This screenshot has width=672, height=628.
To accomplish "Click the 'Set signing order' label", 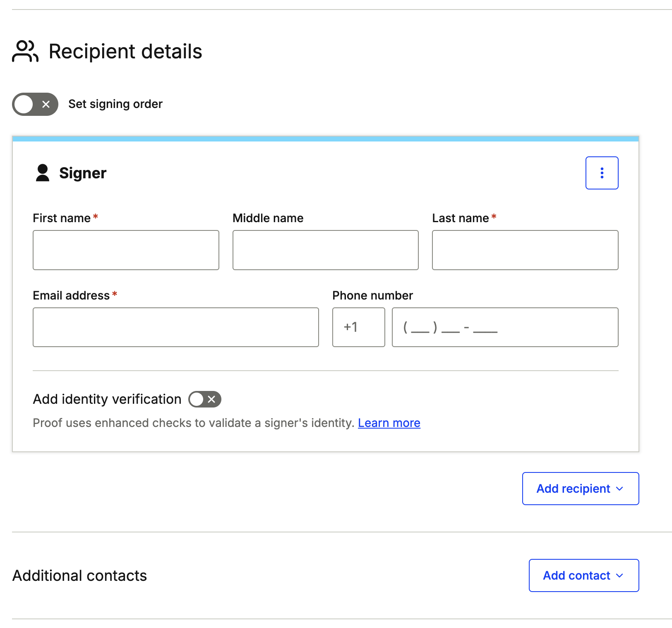I will (x=115, y=104).
